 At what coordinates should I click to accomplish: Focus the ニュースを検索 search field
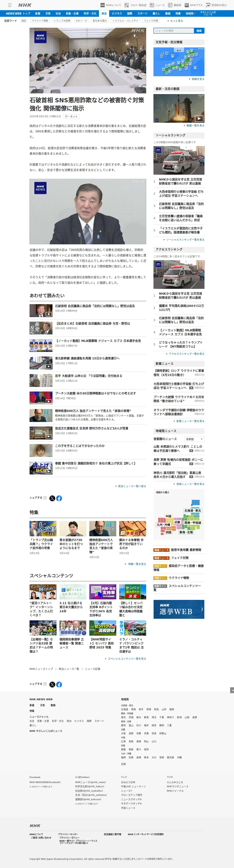[174, 31]
